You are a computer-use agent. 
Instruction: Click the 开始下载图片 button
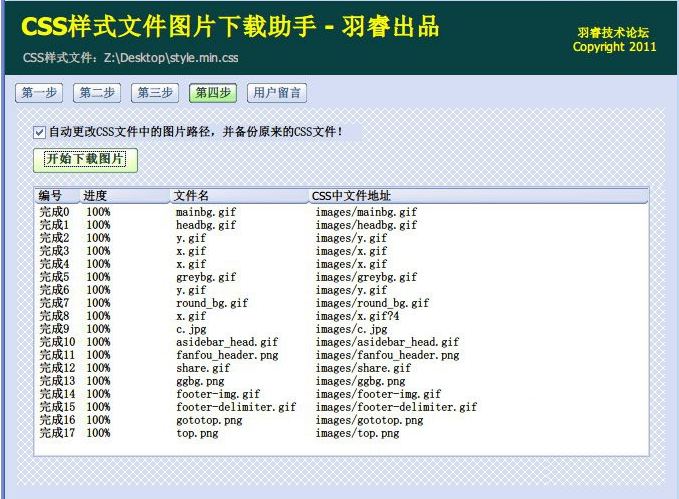85,160
